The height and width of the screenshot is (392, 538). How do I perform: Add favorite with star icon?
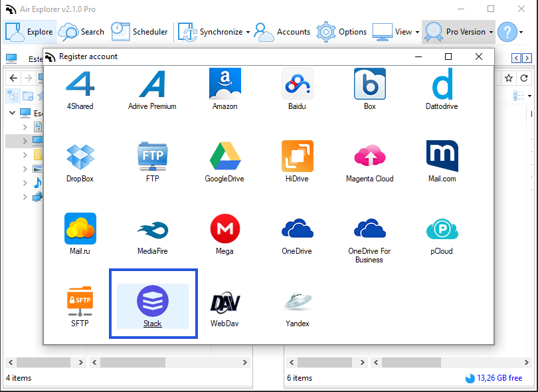(509, 78)
